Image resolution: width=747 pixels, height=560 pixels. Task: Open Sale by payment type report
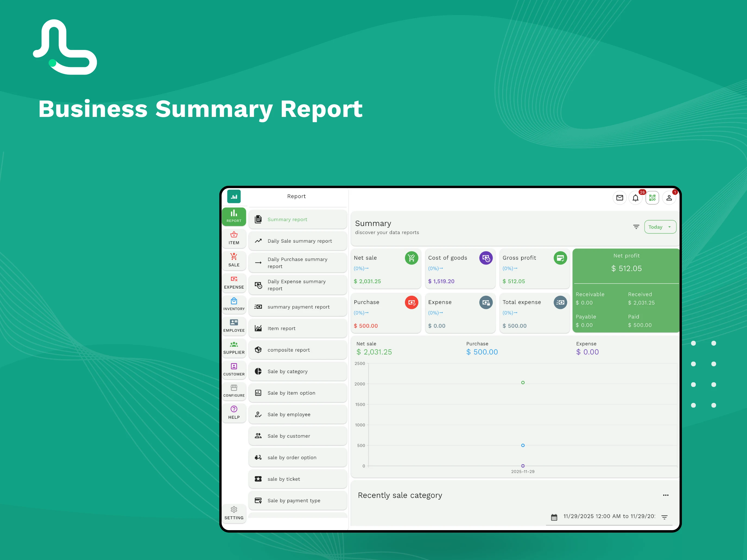[297, 501]
